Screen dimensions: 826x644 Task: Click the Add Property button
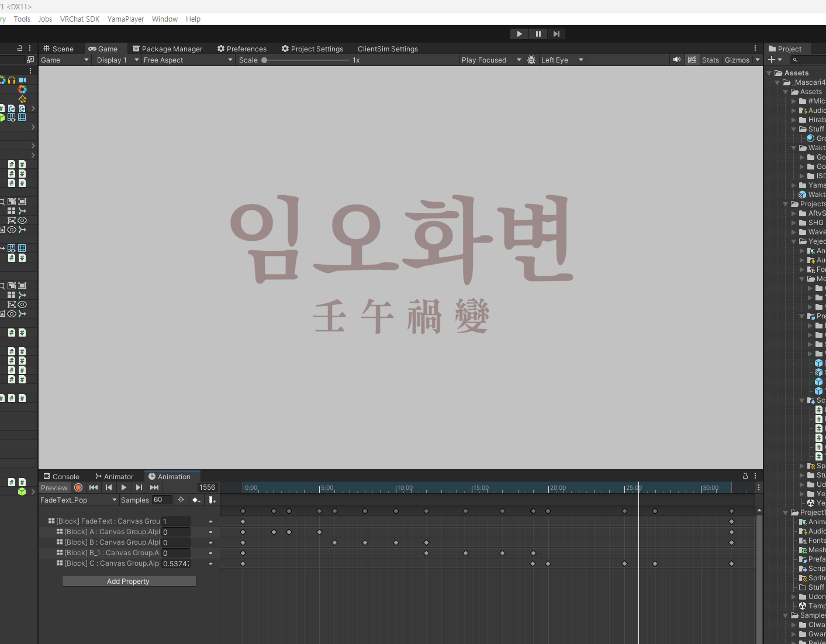point(129,581)
